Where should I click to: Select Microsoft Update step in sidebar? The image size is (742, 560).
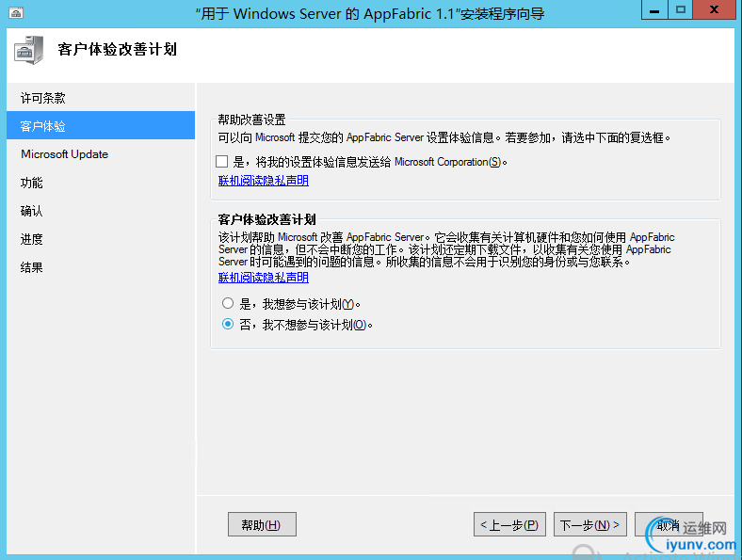pos(101,154)
